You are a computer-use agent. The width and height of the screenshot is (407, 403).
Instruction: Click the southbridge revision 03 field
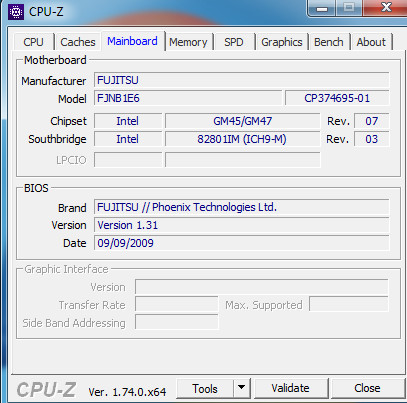[371, 139]
